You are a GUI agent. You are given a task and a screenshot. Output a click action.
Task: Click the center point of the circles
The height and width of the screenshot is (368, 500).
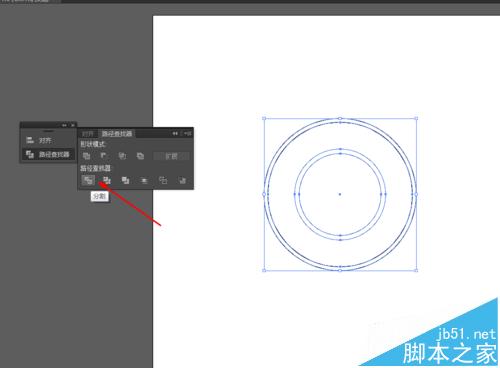point(340,194)
